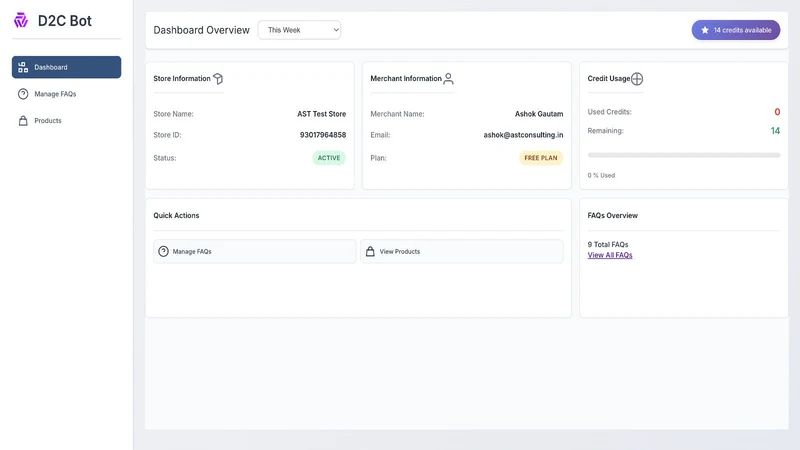Click the Credit Usage heading

[609, 79]
